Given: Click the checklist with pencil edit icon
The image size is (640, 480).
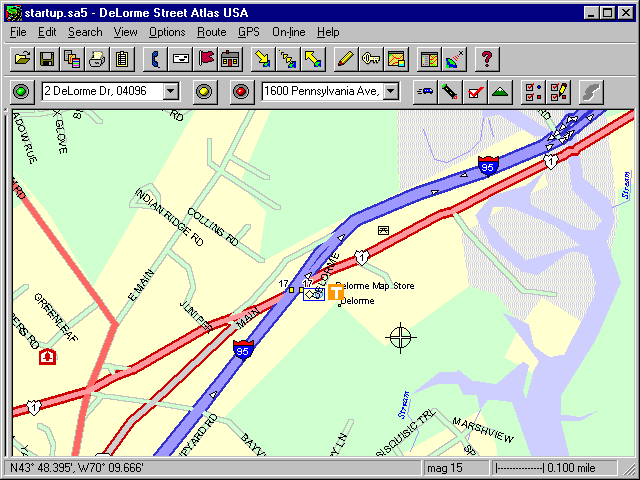Looking at the screenshot, I should point(558,91).
